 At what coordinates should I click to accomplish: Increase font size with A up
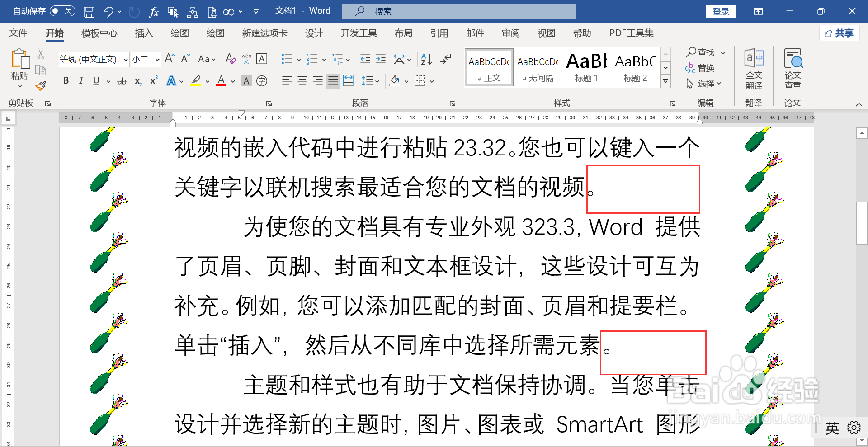170,59
